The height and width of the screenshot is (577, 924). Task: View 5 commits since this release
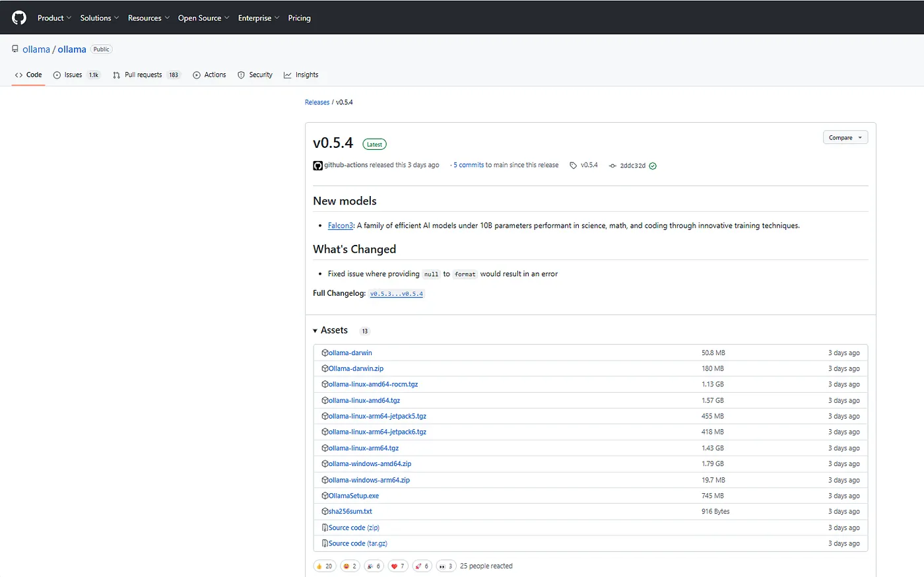[469, 165]
